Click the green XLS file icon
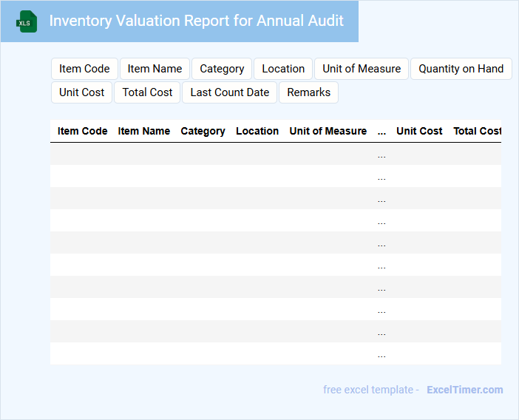Screen dimensions: 519x420 27,21
